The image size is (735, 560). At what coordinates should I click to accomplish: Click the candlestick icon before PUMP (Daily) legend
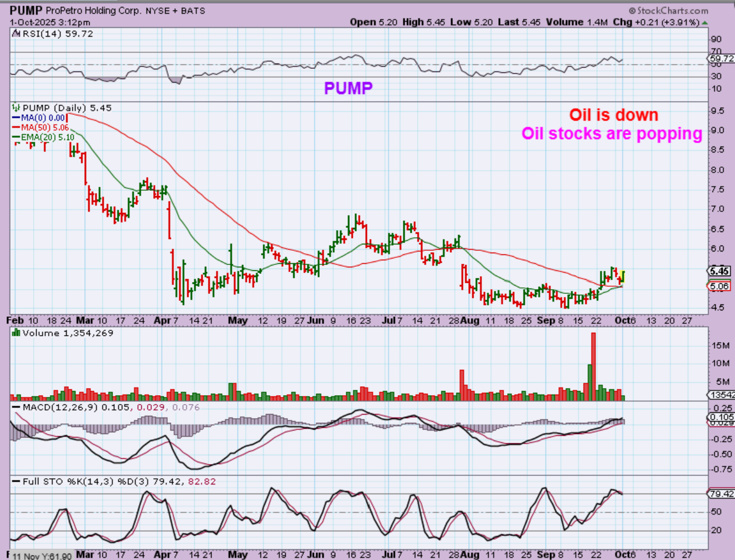[x=16, y=108]
